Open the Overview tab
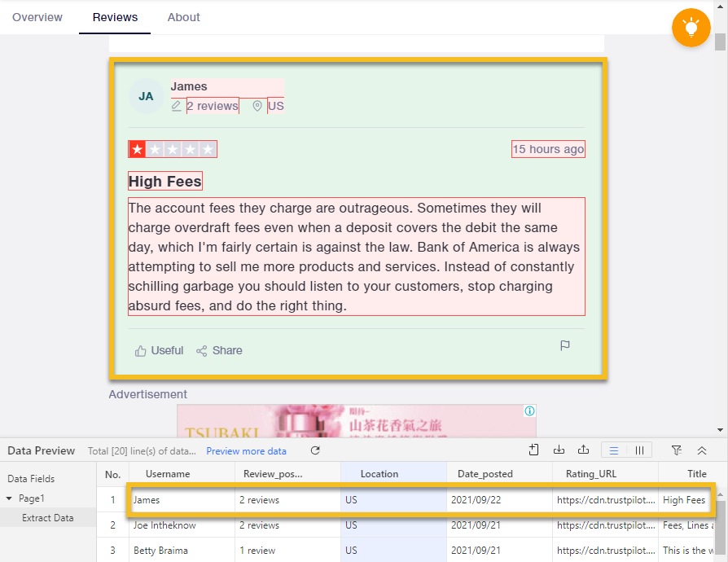This screenshot has height=562, width=728. (37, 17)
